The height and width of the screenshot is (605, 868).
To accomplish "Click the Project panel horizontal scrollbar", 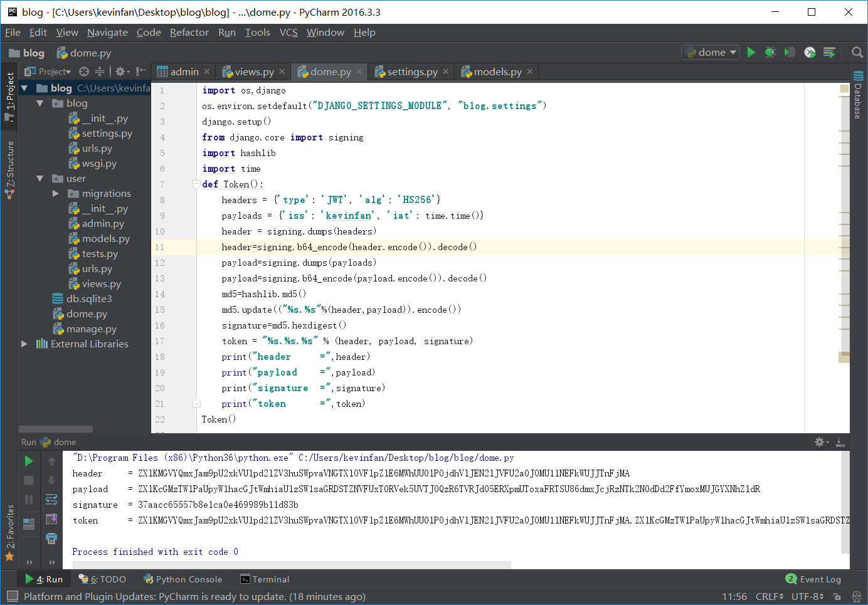I will [x=55, y=429].
